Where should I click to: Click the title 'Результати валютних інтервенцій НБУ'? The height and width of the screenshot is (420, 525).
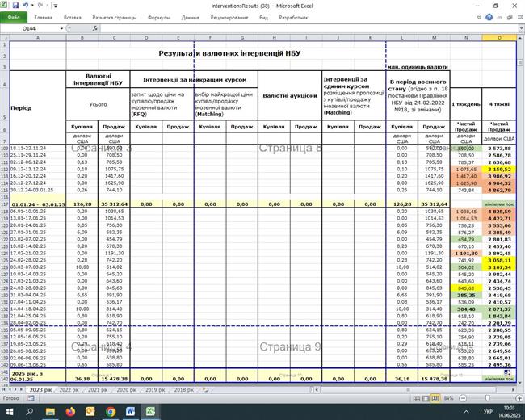[229, 53]
